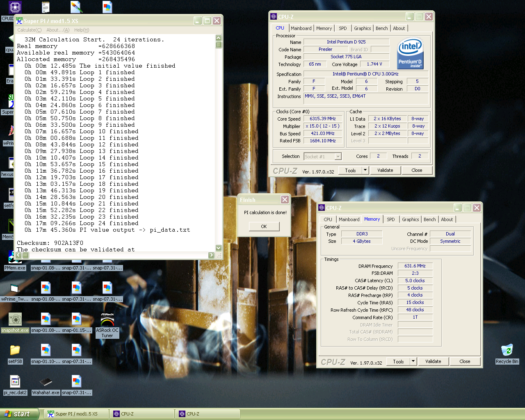This screenshot has width=525, height=420.
Task: Expand Tools arrow in CPU-Z processor window
Action: [x=365, y=170]
